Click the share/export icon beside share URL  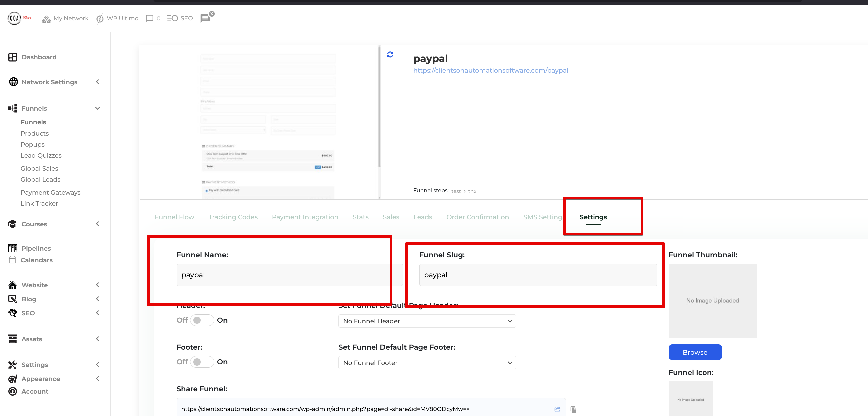pos(557,409)
